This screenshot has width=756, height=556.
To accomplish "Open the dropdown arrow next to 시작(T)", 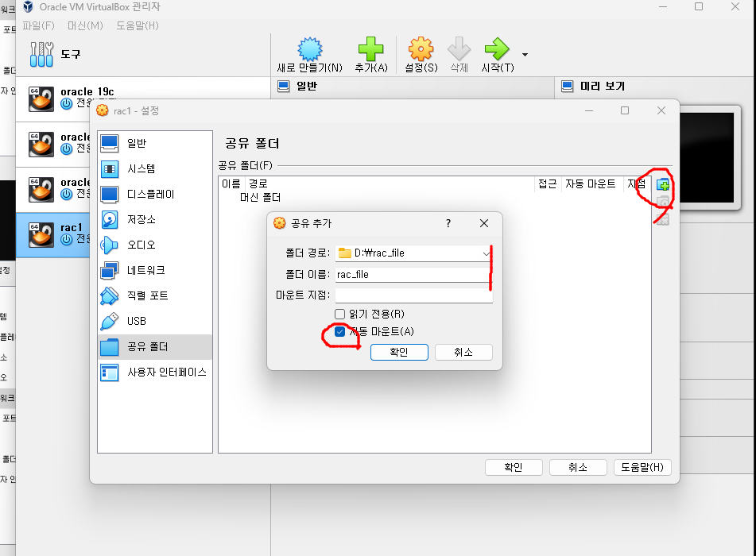I will [525, 55].
